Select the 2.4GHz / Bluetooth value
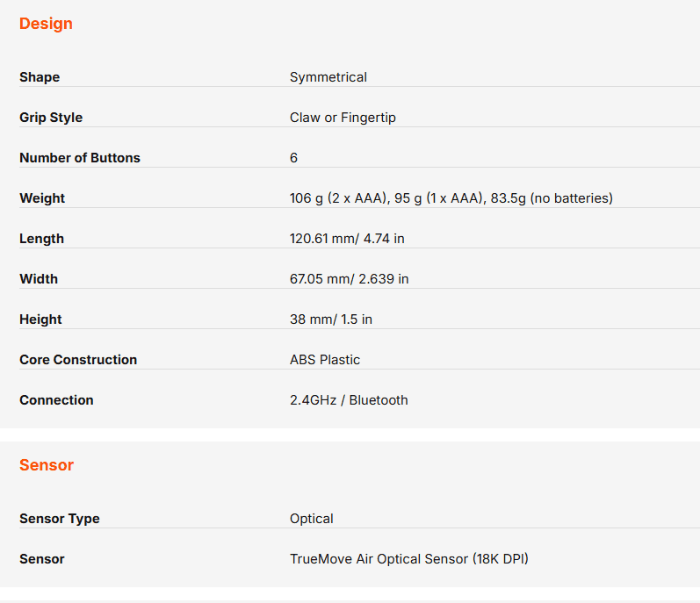The height and width of the screenshot is (603, 700). [x=349, y=400]
